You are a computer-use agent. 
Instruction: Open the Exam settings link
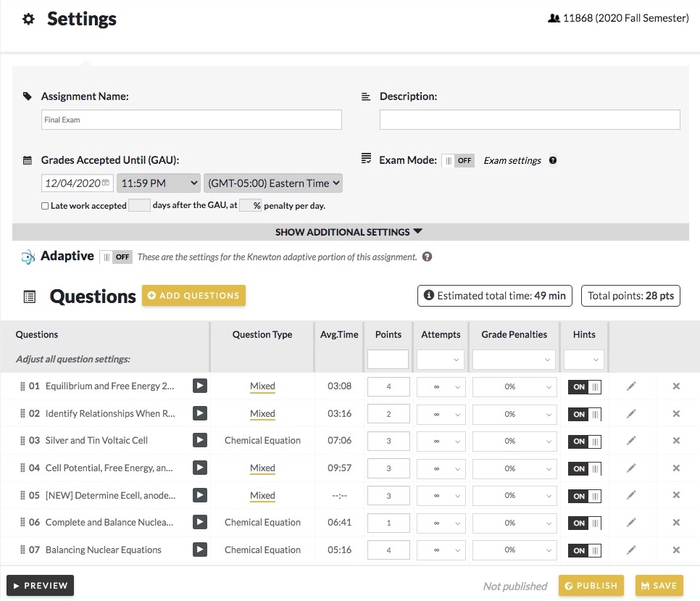(512, 161)
